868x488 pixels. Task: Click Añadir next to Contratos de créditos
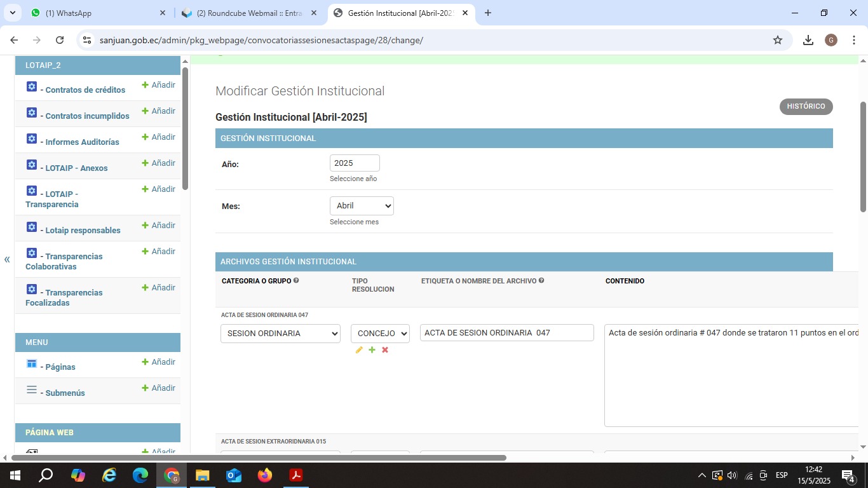pyautogui.click(x=159, y=85)
